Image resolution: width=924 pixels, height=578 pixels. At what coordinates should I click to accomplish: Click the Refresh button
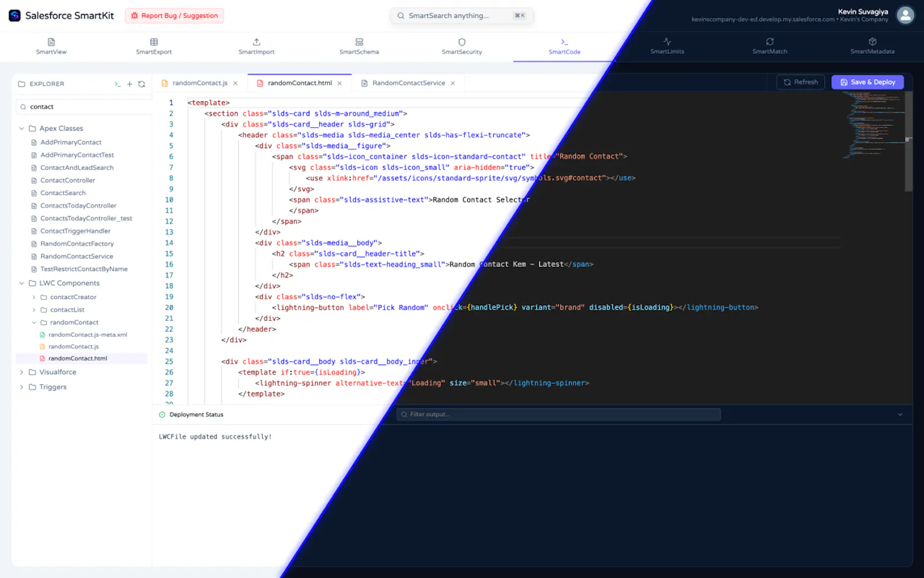pyautogui.click(x=801, y=82)
